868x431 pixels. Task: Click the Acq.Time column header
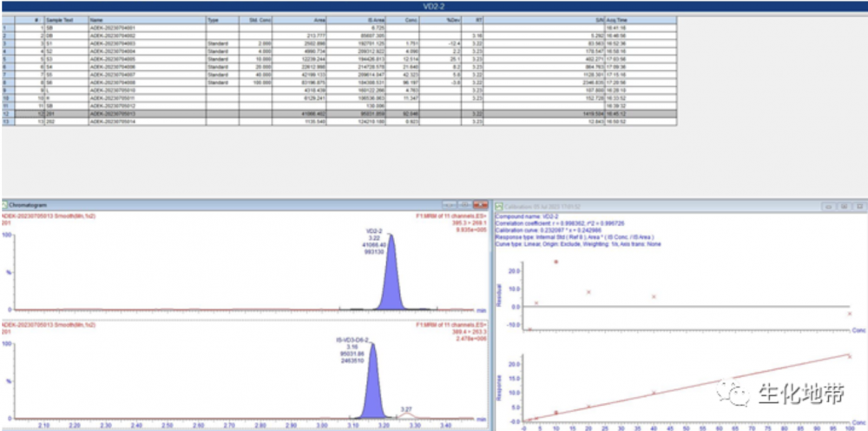pyautogui.click(x=641, y=19)
